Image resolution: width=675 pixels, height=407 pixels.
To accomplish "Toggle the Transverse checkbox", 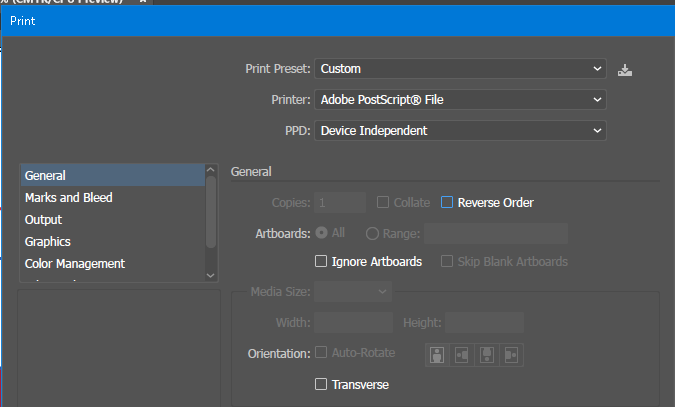I will [321, 385].
